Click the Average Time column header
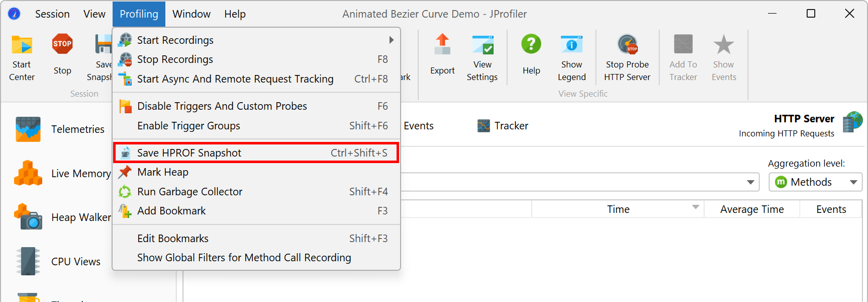Image resolution: width=868 pixels, height=302 pixels. (x=751, y=209)
